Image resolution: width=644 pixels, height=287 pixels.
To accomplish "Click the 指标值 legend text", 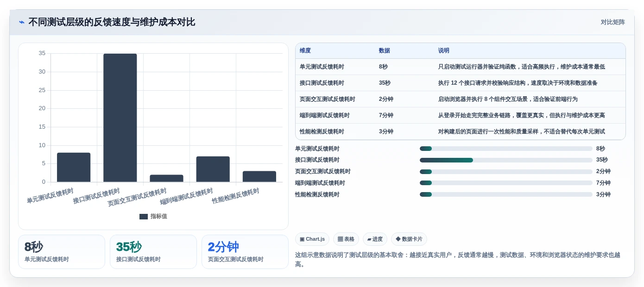I will (158, 216).
